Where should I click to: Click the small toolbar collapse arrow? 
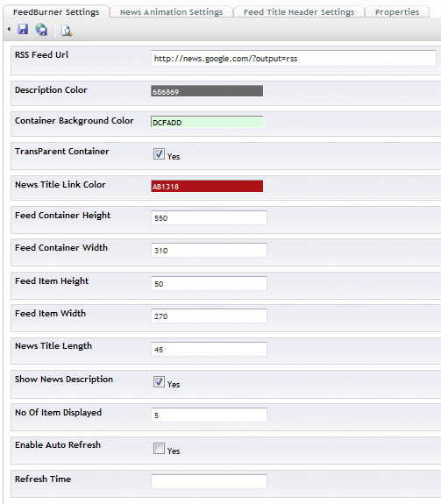[9, 29]
